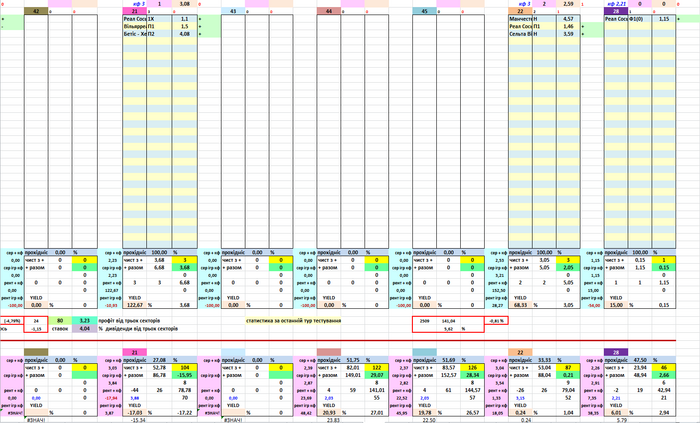Select the odds cell 1,1
This screenshot has height=423, width=700.
click(x=184, y=19)
